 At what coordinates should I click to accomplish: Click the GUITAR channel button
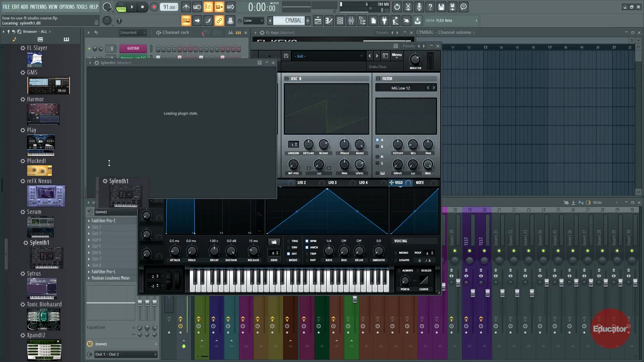133,48
